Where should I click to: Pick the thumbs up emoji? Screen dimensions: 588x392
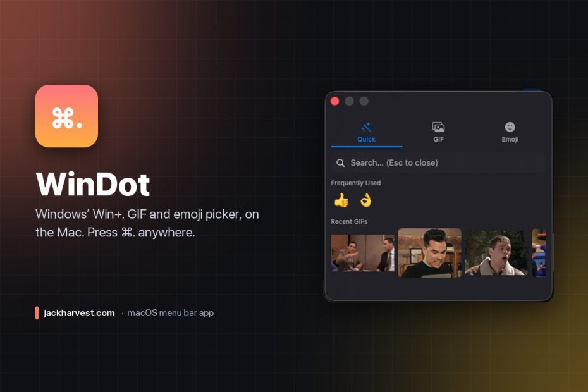point(341,200)
